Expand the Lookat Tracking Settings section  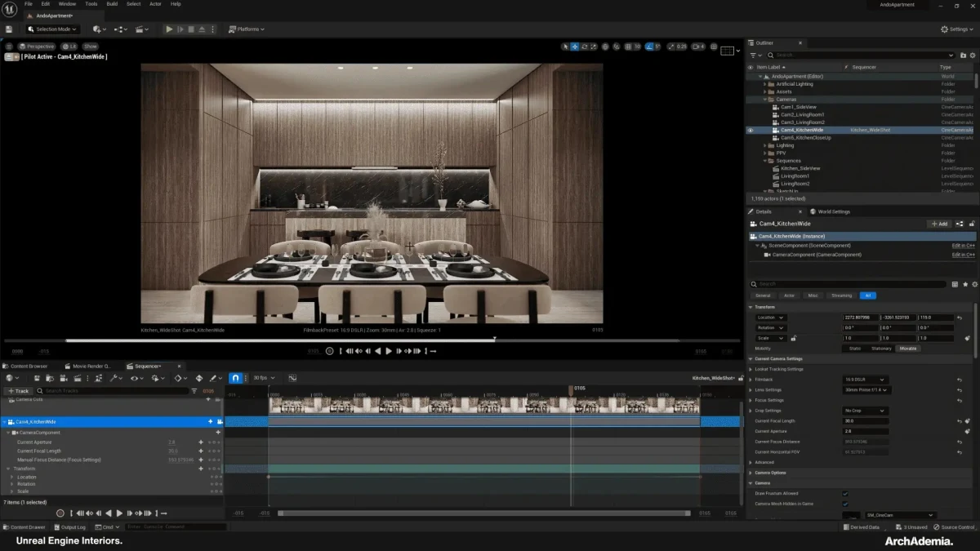[x=751, y=369]
